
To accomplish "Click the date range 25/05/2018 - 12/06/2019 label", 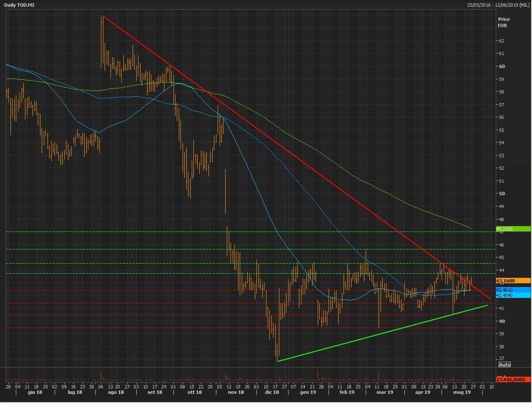I will 498,5.
